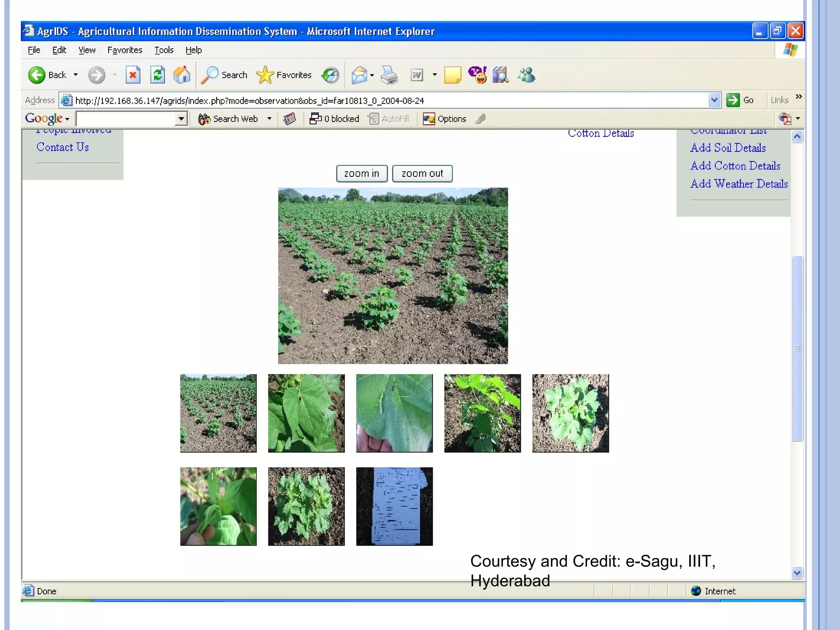Open the View menu
Viewport: 840px width, 630px height.
tap(87, 50)
